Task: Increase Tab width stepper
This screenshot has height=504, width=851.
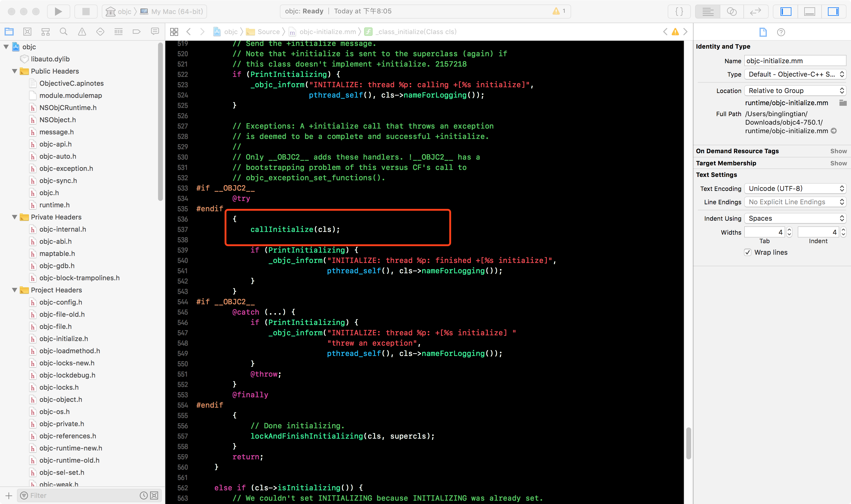Action: coord(789,230)
